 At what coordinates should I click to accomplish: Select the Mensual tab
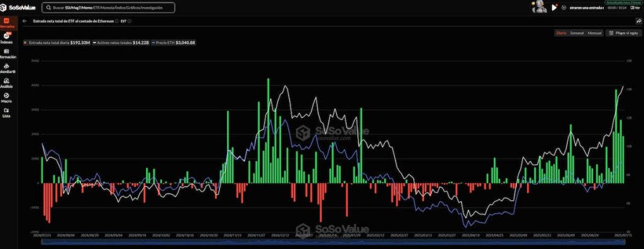point(594,33)
